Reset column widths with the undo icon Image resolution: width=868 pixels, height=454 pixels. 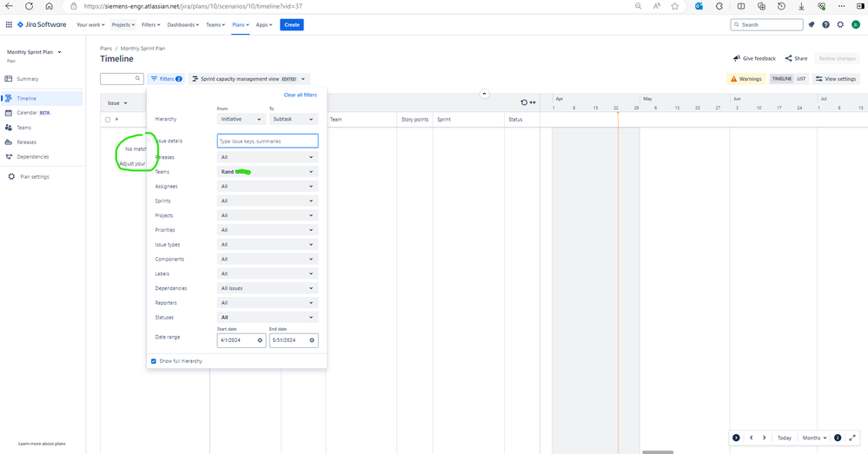[524, 102]
